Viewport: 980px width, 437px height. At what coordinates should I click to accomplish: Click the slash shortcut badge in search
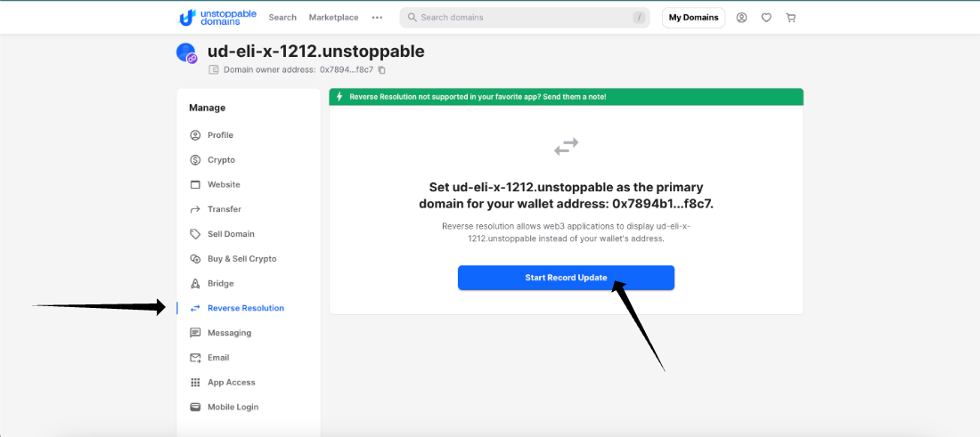(x=639, y=18)
